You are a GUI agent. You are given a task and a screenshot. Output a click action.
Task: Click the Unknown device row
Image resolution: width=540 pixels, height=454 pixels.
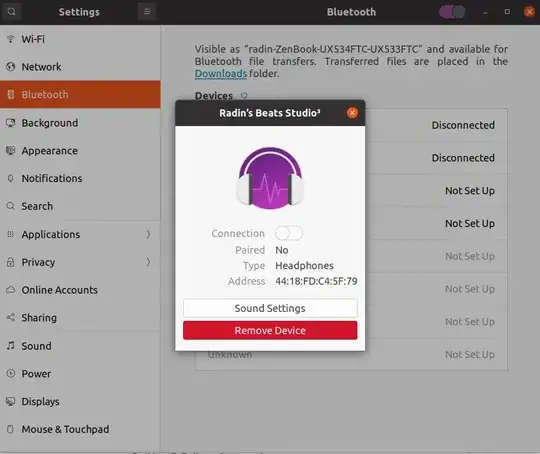(351, 354)
